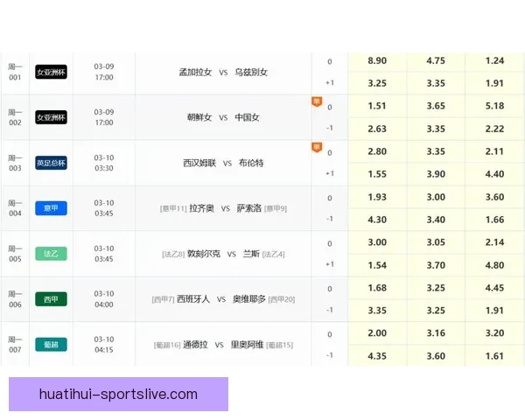525x420 pixels.
Task: Click kickoff time 03-10 04:15
Action: [104, 344]
